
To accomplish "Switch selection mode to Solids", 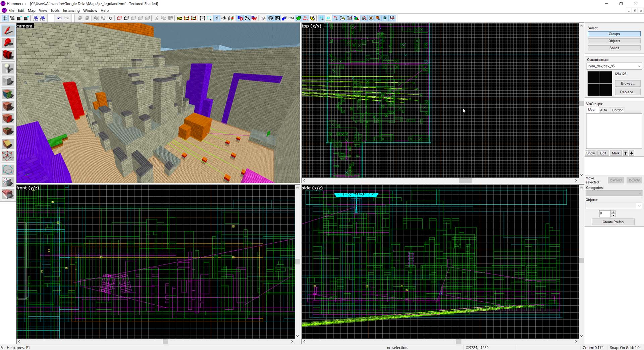I will point(614,48).
